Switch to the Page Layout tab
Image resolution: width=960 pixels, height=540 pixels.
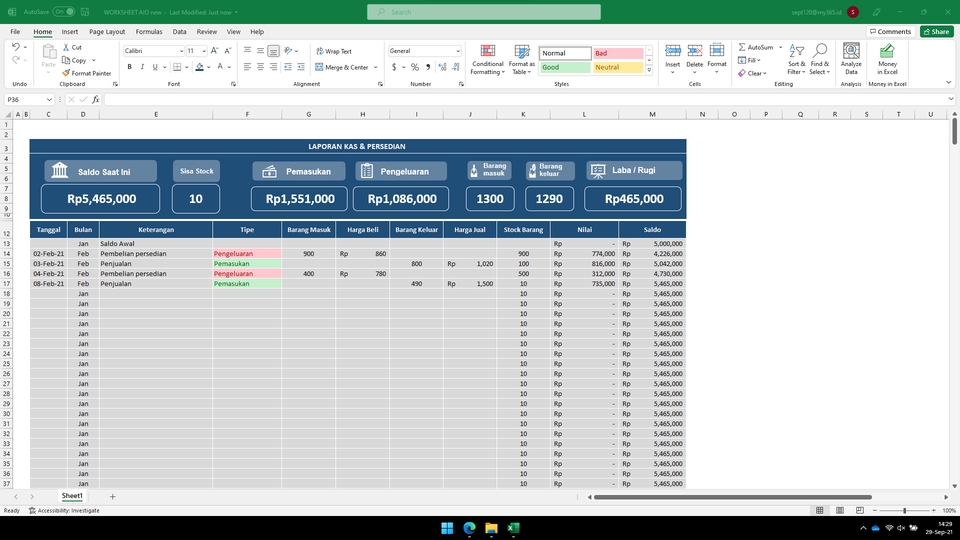107,31
